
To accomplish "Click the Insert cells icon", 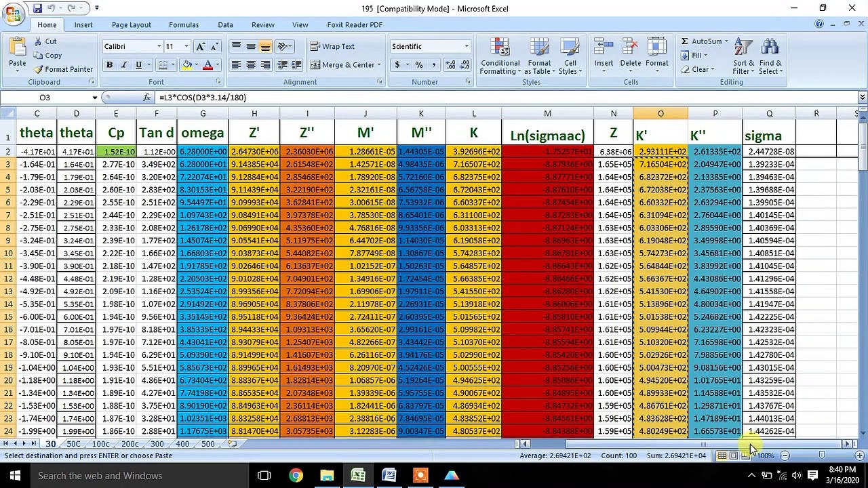I will point(604,47).
